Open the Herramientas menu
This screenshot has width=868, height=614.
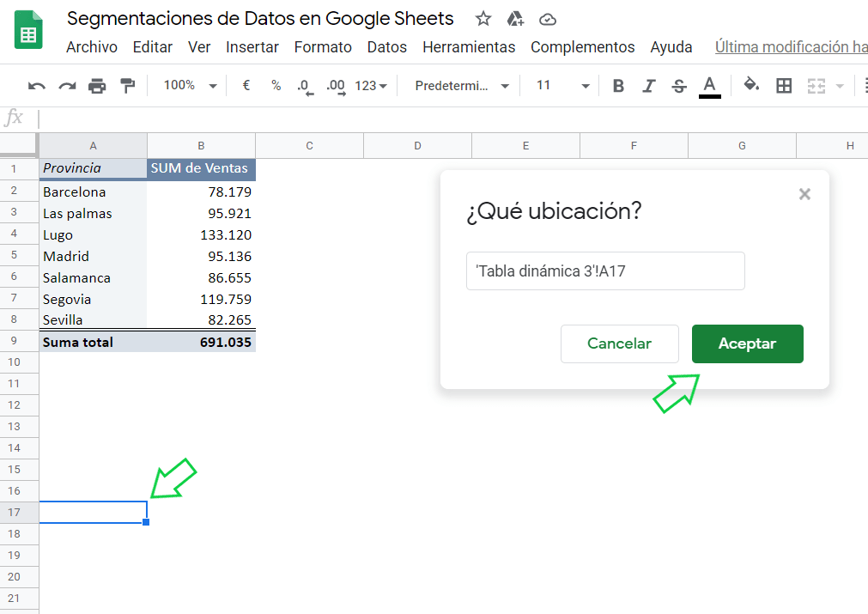tap(469, 47)
